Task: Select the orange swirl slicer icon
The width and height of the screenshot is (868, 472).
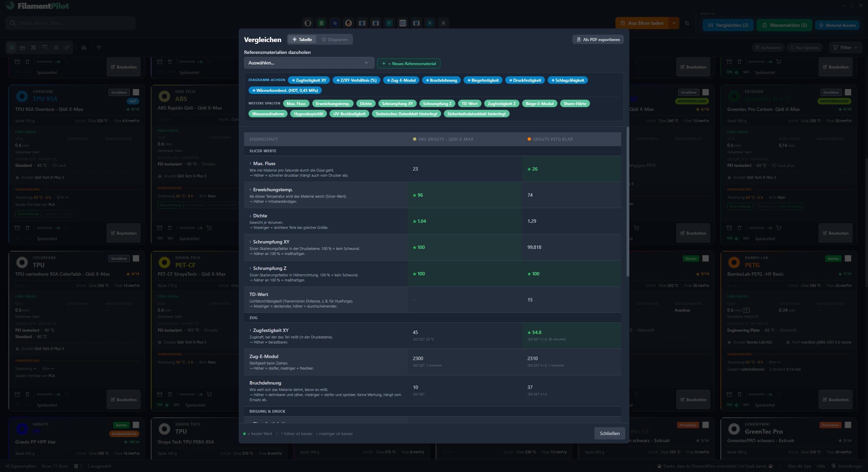Action: coord(348,23)
